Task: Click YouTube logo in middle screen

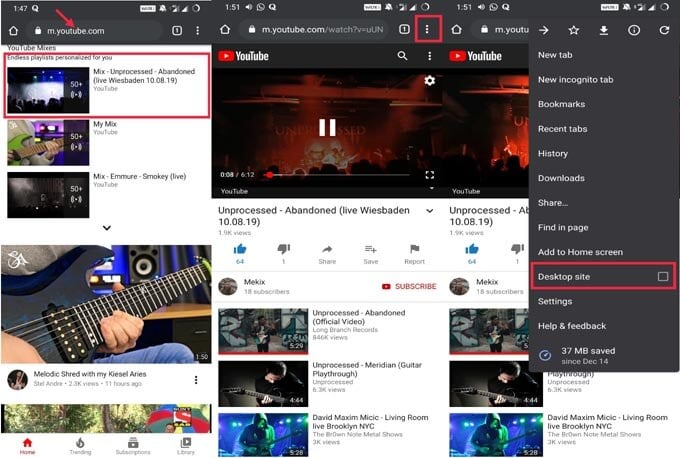Action: [243, 56]
